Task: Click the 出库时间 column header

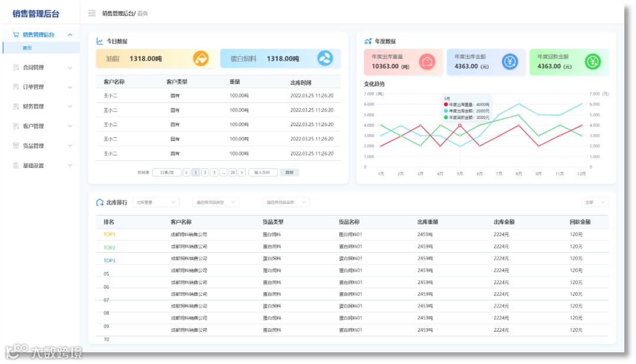Action: pyautogui.click(x=300, y=82)
